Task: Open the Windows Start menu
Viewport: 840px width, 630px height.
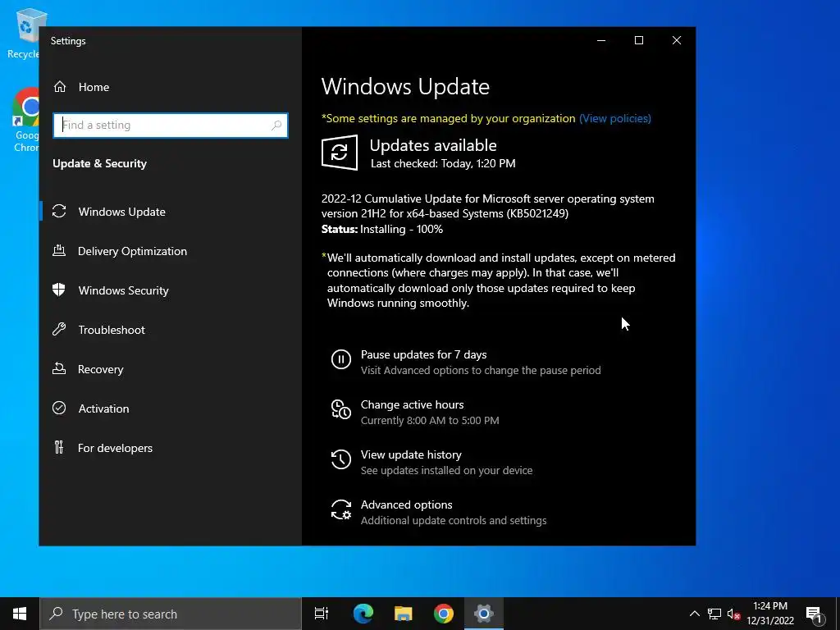Action: click(x=20, y=614)
